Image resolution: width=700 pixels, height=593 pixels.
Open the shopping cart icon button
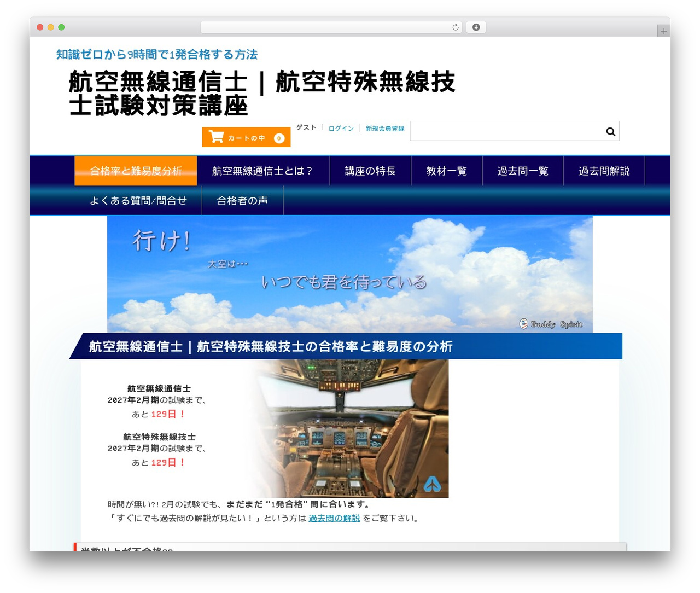point(246,137)
